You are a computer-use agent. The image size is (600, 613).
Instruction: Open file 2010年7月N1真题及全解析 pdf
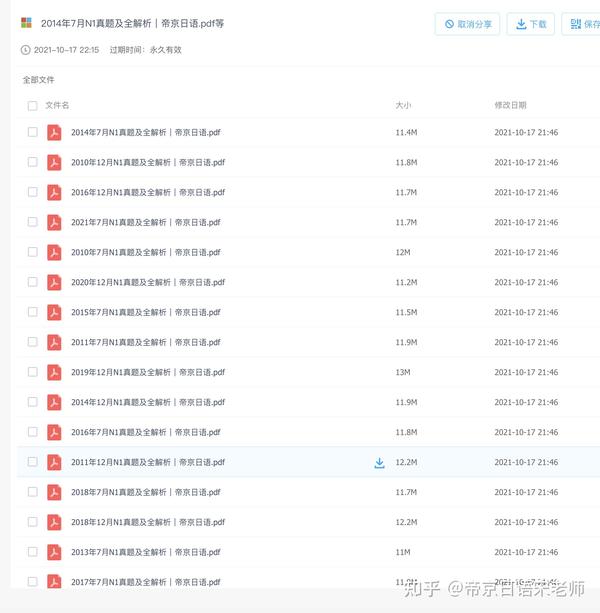[x=146, y=253]
